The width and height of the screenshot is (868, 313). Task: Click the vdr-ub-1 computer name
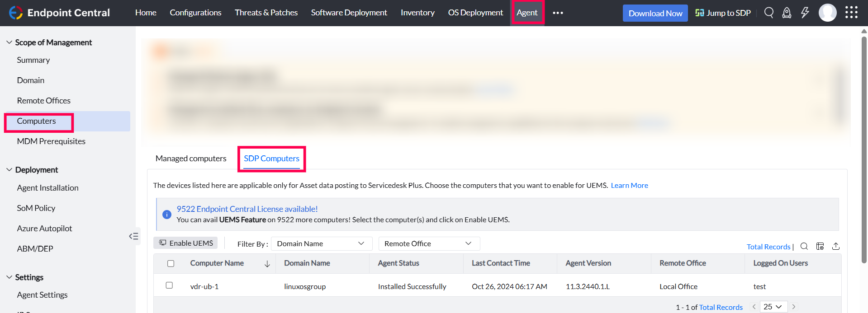coord(204,286)
